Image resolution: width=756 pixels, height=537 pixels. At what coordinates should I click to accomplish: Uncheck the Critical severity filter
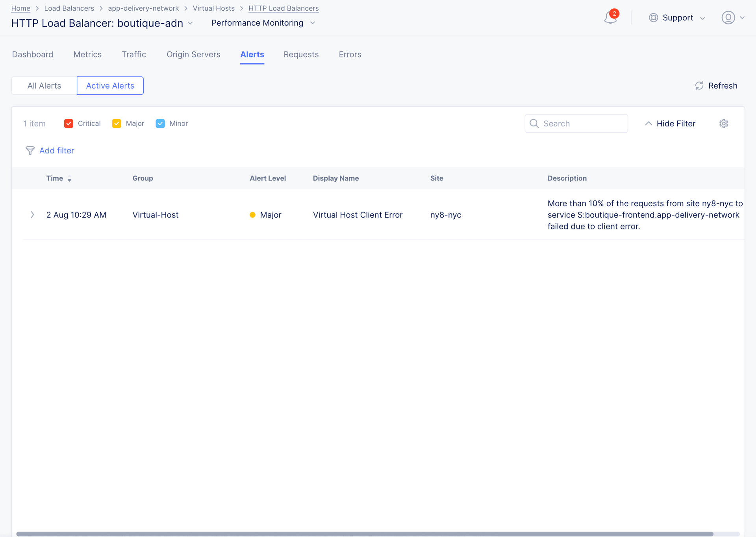69,123
